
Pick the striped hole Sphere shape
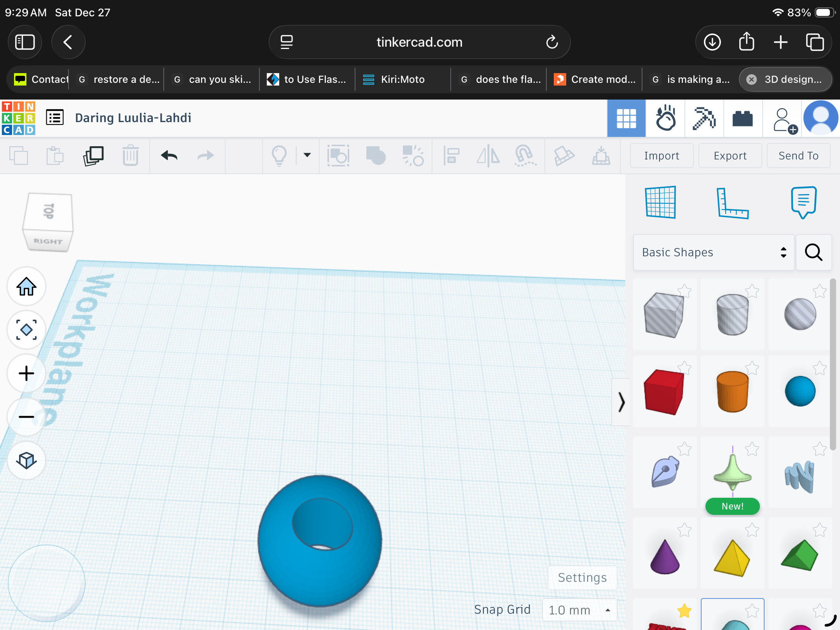(800, 314)
